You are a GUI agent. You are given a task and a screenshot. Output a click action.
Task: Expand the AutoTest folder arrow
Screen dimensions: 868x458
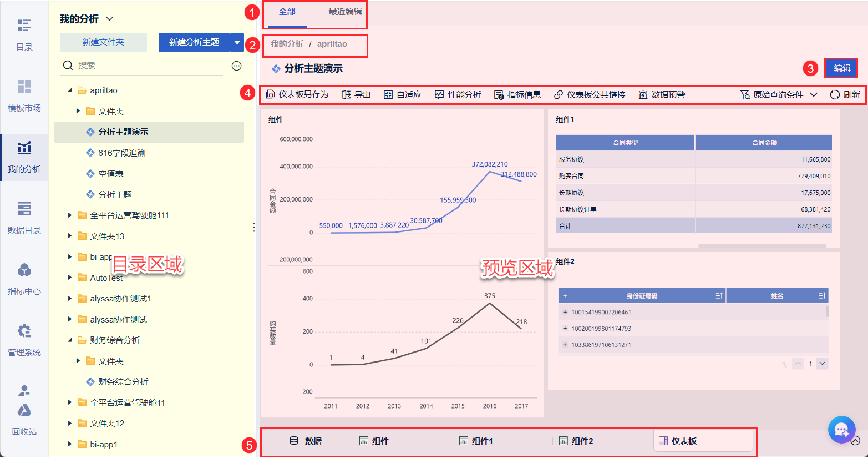tap(70, 278)
